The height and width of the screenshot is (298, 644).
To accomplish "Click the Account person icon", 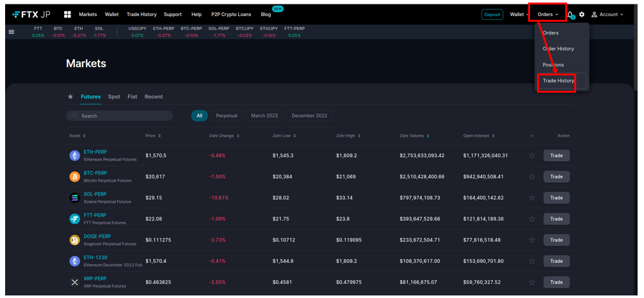I will (594, 14).
